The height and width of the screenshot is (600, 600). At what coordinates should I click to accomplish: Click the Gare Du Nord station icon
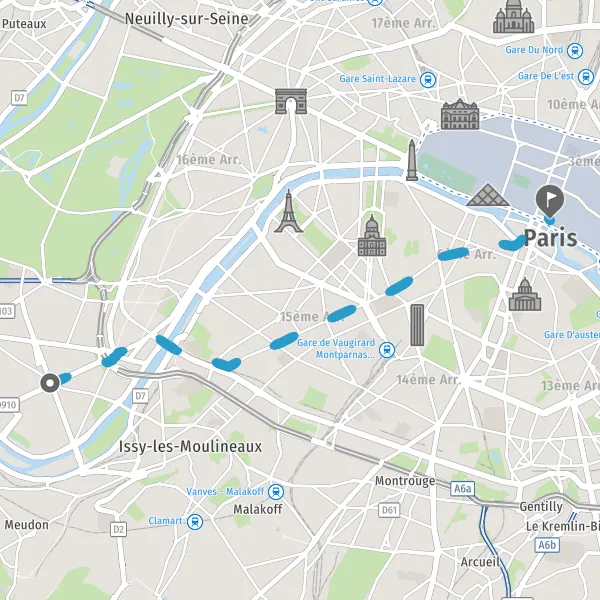575,51
